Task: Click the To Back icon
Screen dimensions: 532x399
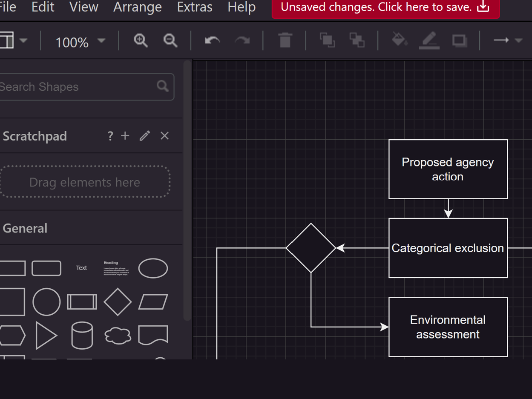Action: tap(357, 40)
